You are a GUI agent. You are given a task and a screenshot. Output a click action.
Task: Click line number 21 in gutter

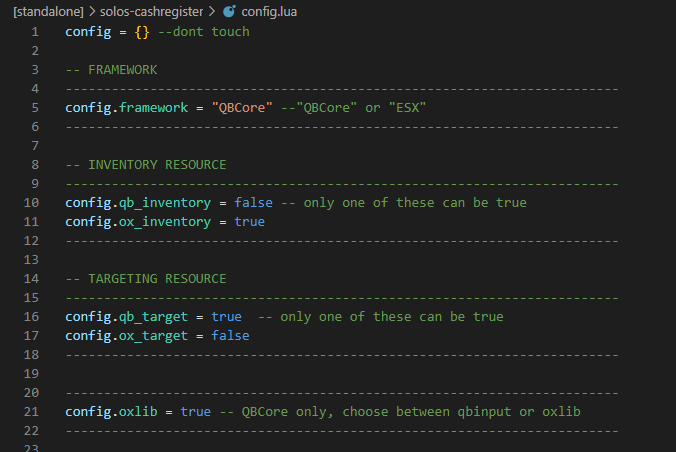tap(31, 411)
